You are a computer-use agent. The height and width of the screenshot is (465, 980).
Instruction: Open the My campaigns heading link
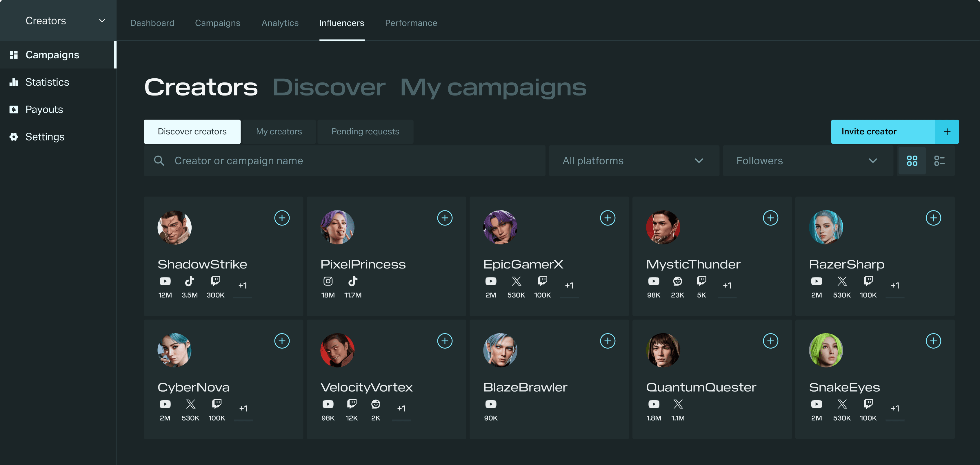(493, 87)
